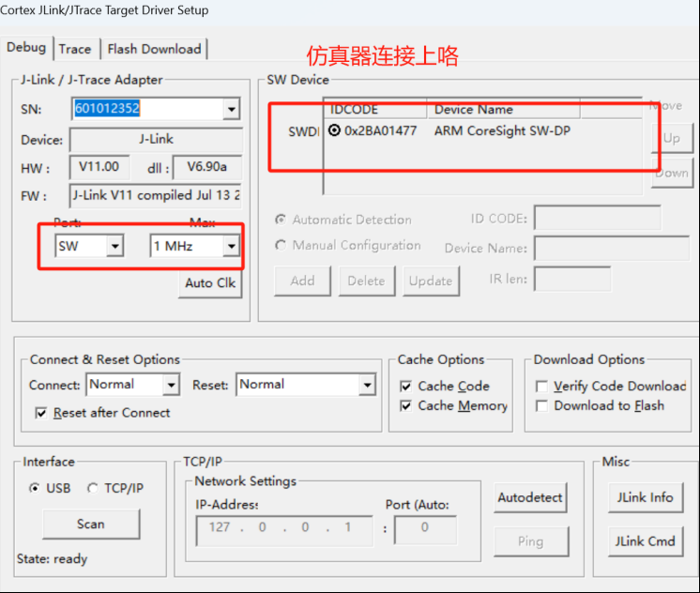Toggle the Cache Memory checkbox
The height and width of the screenshot is (593, 700).
(405, 406)
